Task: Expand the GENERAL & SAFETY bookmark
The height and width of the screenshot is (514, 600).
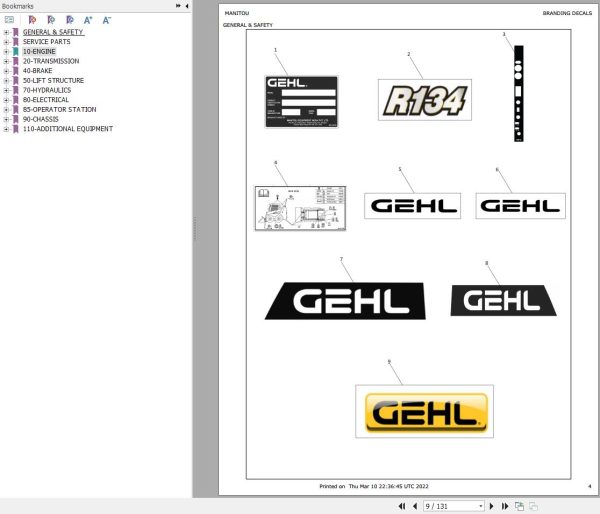Action: 6,32
